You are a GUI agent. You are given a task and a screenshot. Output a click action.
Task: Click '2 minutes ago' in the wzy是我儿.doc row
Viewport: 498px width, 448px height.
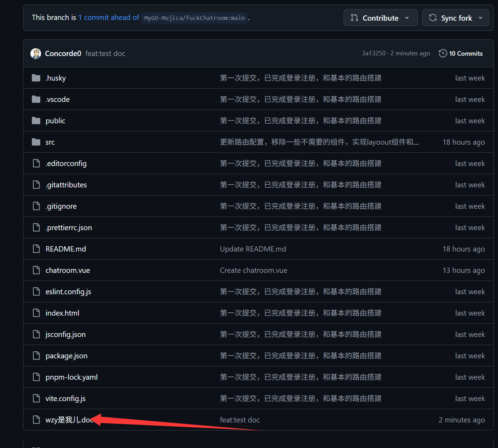[x=462, y=420]
